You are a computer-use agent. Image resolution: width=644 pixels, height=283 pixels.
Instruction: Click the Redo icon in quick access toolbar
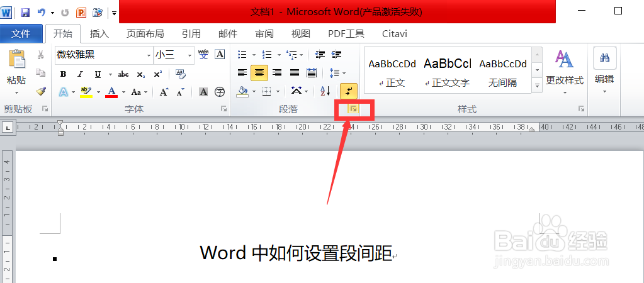tap(64, 13)
